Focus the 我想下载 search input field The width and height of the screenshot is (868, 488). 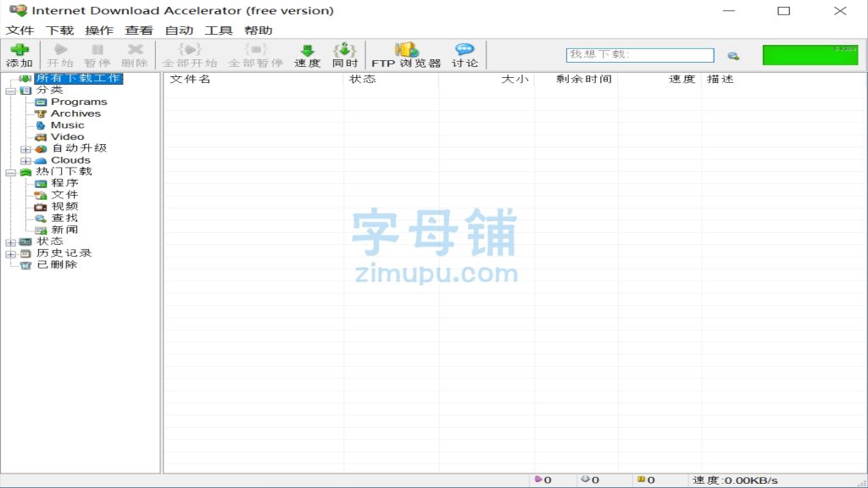640,55
